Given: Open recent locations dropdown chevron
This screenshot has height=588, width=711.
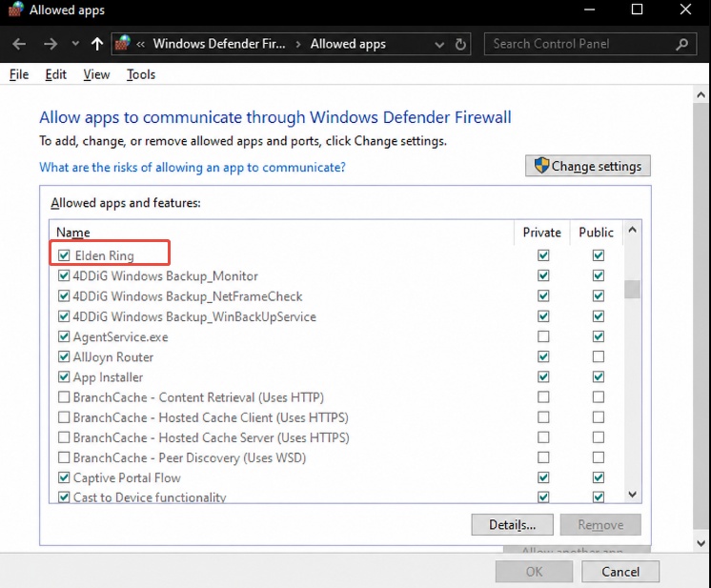Looking at the screenshot, I should [75, 44].
